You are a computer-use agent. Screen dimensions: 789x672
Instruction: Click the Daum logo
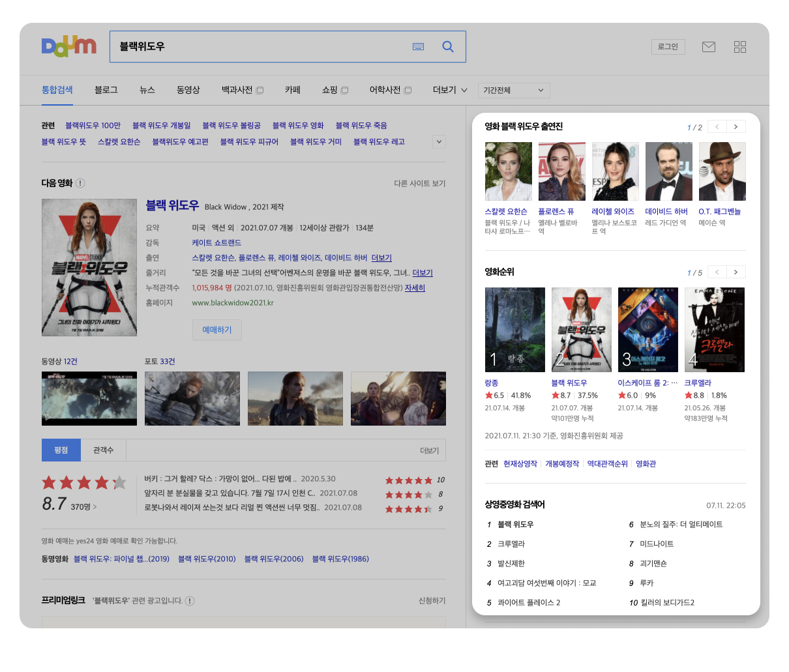click(x=68, y=46)
